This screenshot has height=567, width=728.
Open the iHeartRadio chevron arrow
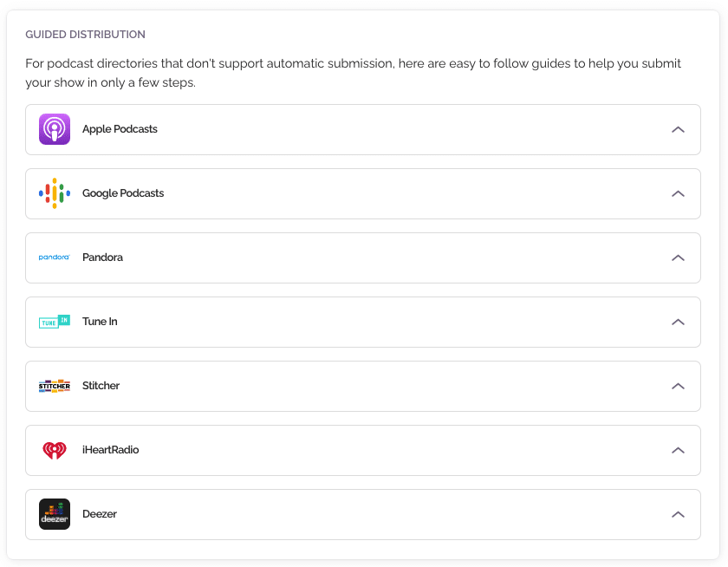pos(678,450)
